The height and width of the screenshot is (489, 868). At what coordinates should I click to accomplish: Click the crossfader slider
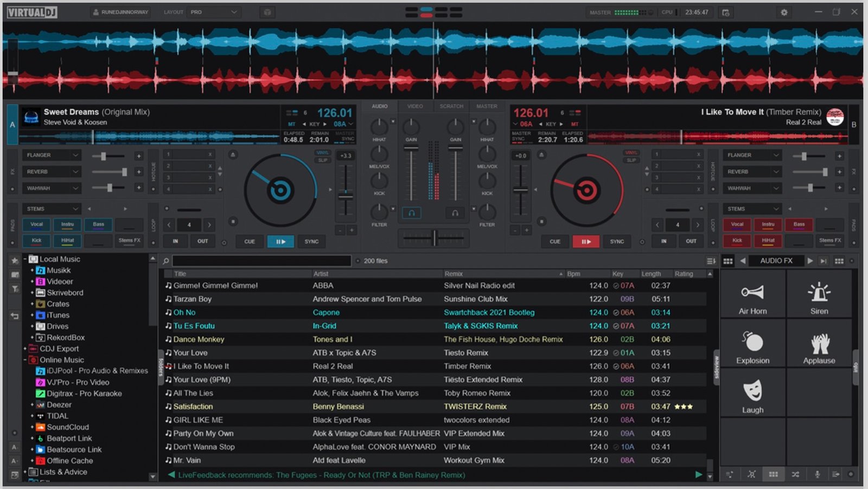click(434, 237)
